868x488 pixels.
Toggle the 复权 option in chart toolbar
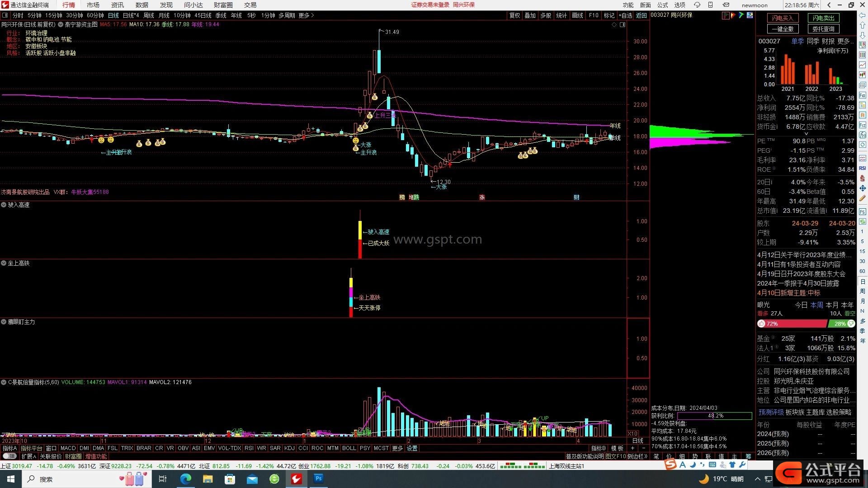point(515,15)
